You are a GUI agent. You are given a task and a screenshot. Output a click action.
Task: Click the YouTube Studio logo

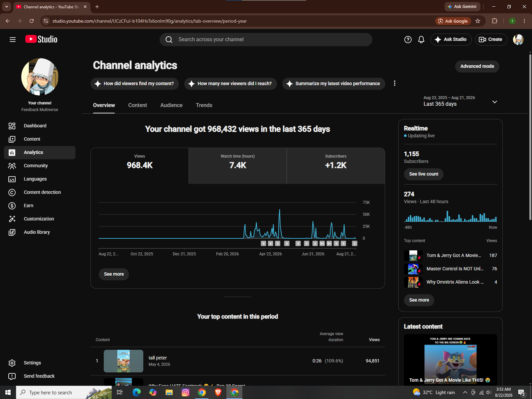pos(41,39)
